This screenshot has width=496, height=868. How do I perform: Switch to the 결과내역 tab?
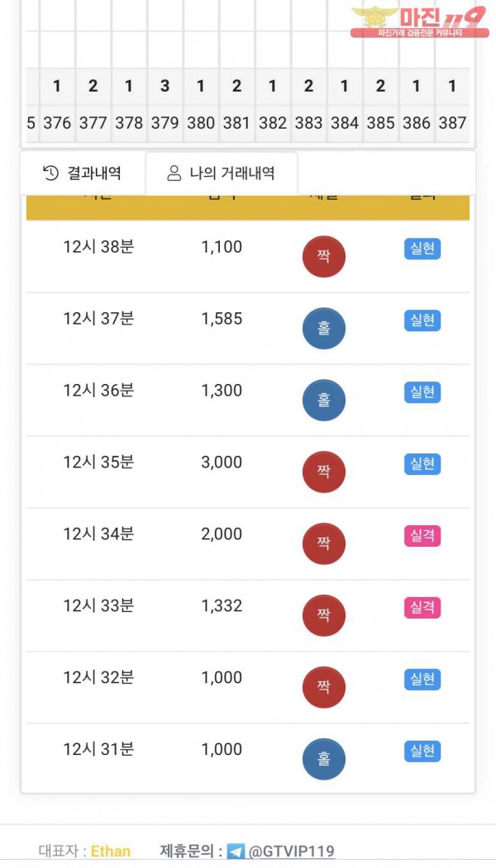83,173
